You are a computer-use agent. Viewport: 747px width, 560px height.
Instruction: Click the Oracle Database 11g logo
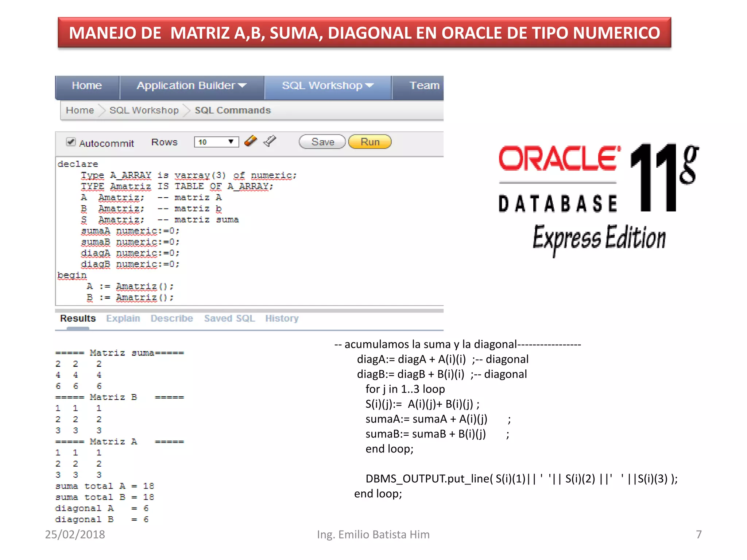click(x=599, y=200)
